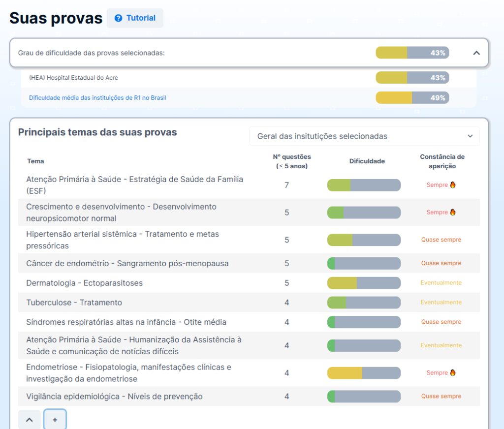Open the Tutorial button
Screen dimensions: 504x429
point(135,18)
